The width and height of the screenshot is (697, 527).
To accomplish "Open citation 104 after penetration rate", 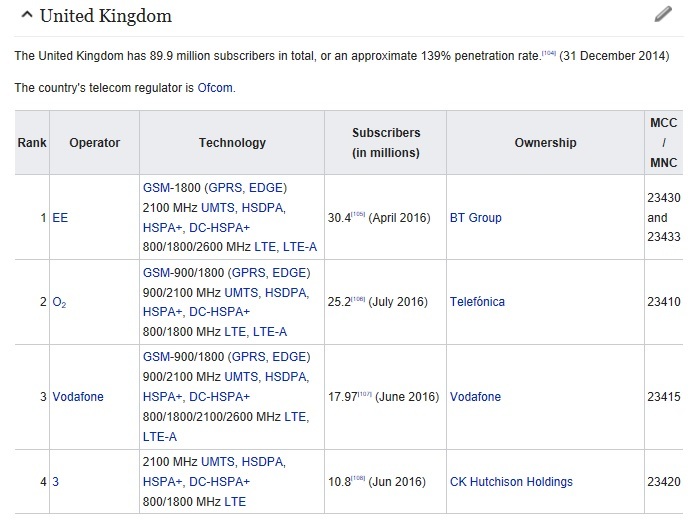I will (548, 52).
